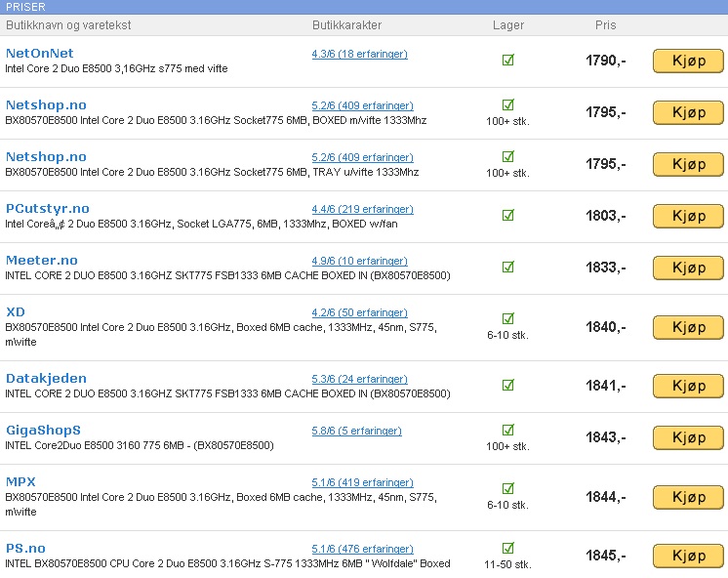Screen dimensions: 728x578
Task: Open the PCutstyr.no store link
Action: coord(48,209)
